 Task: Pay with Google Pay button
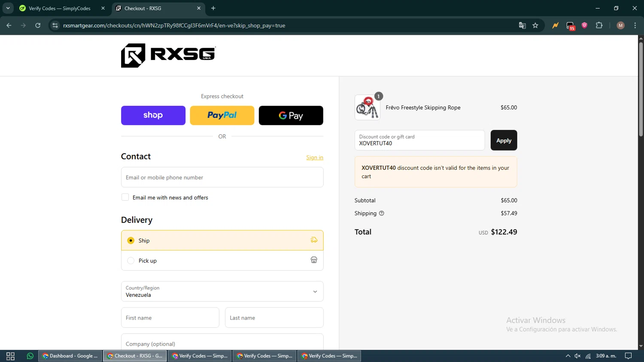[291, 115]
